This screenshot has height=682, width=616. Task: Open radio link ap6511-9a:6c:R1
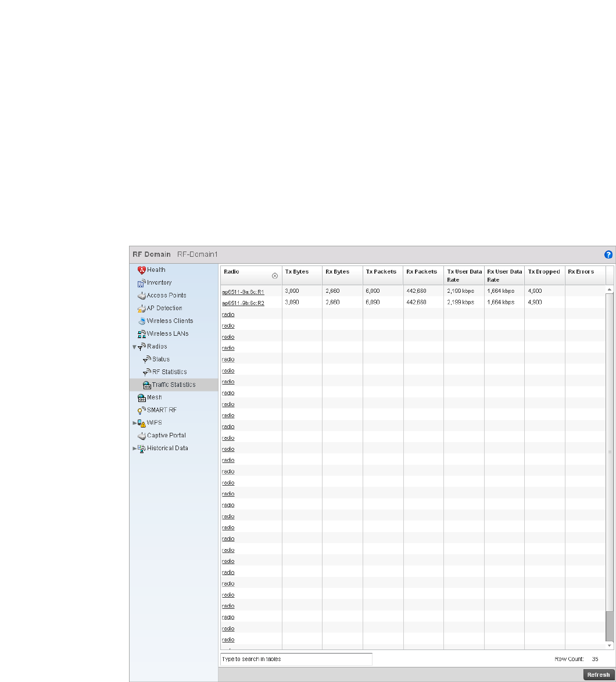tap(243, 292)
